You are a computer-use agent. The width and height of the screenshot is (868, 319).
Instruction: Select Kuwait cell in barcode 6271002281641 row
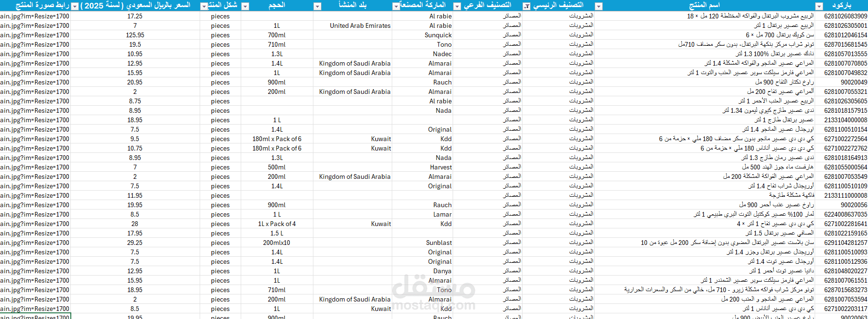pos(353,224)
